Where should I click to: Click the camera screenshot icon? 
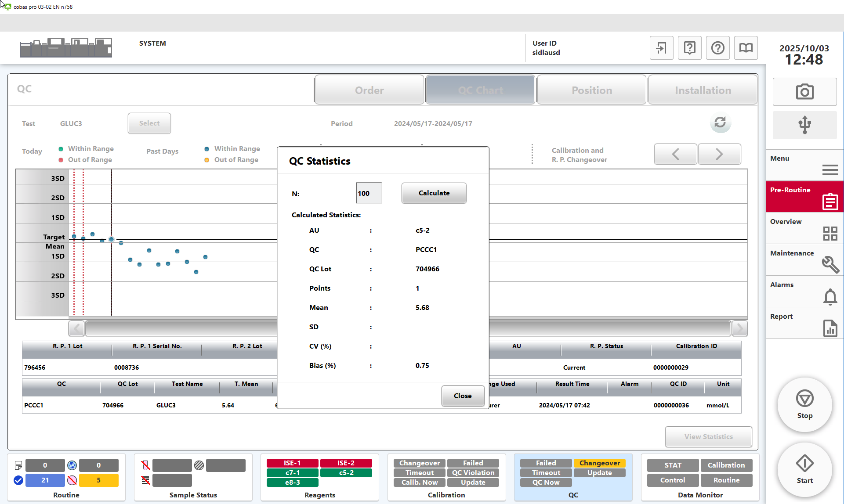[804, 92]
